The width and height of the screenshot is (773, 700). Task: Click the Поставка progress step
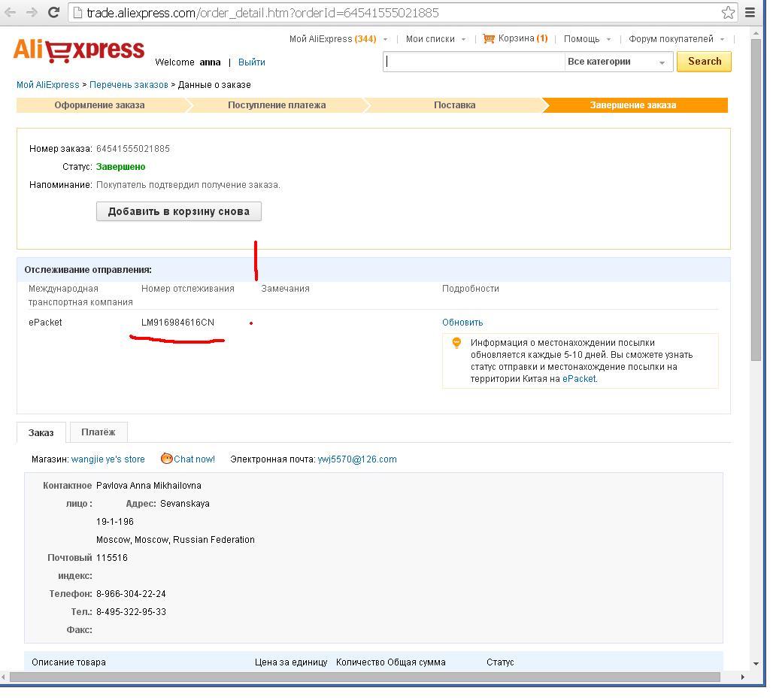click(454, 105)
